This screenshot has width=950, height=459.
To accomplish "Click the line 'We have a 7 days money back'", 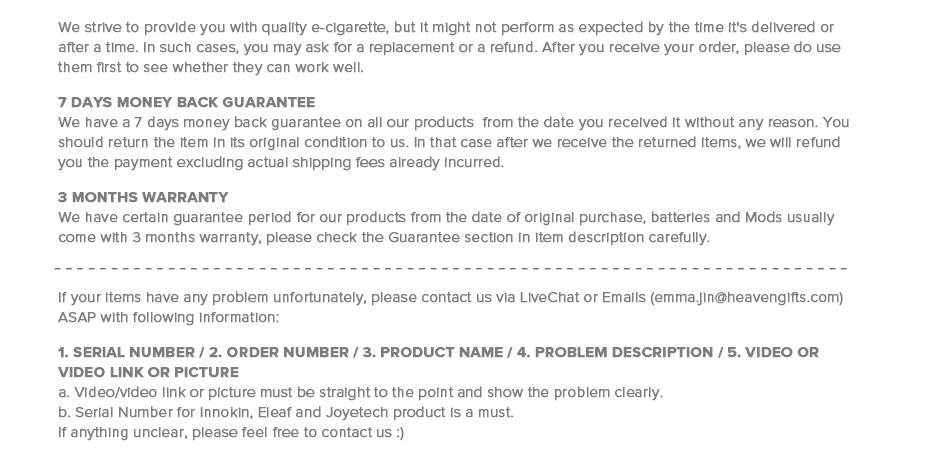I will [453, 123].
